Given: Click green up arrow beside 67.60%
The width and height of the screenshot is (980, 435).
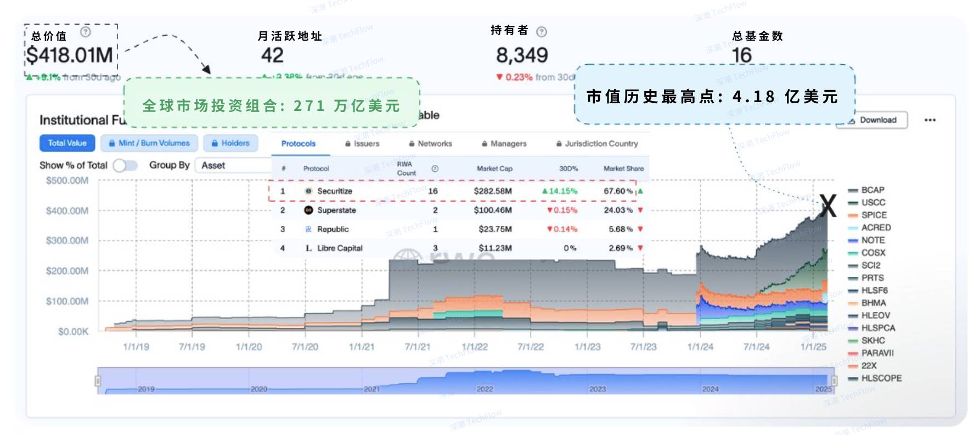Looking at the screenshot, I should pyautogui.click(x=640, y=191).
